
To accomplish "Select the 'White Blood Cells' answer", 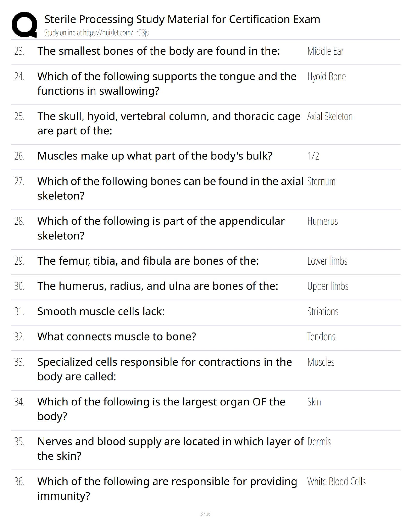I will click(336, 482).
